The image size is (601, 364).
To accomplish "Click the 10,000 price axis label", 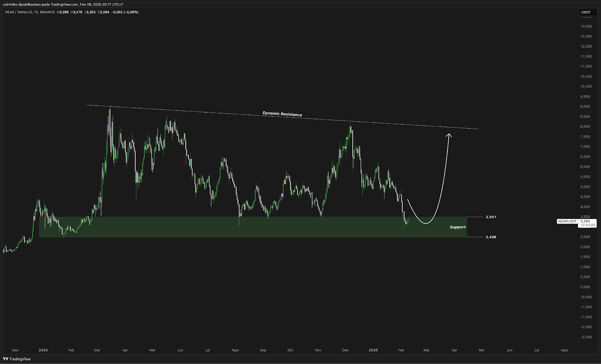I will click(586, 86).
